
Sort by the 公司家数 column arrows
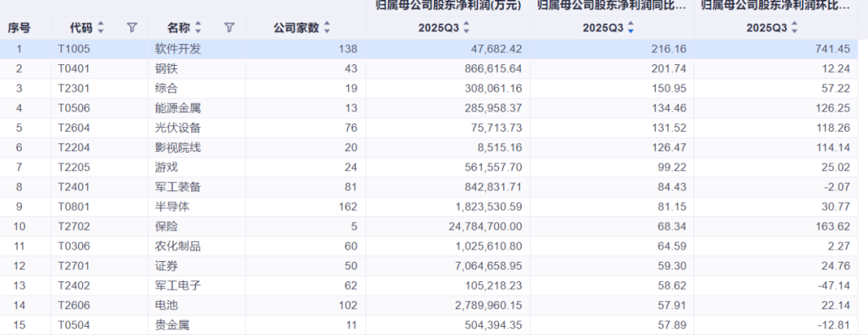coord(326,27)
